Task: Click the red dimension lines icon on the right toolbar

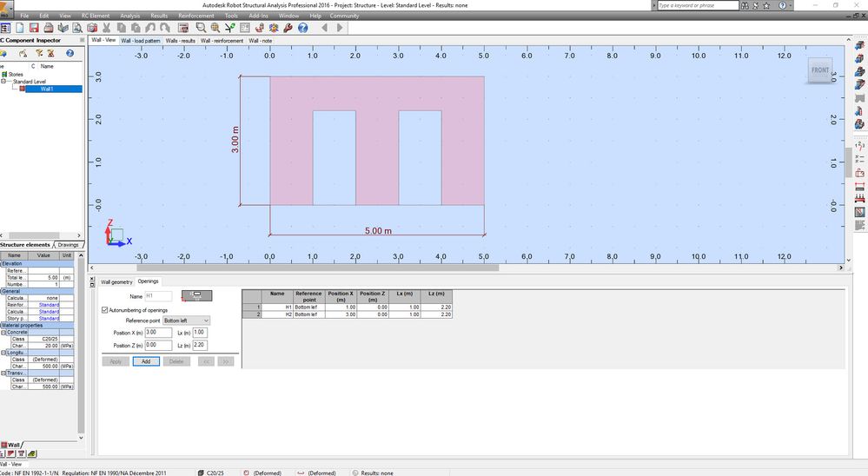Action: [859, 186]
